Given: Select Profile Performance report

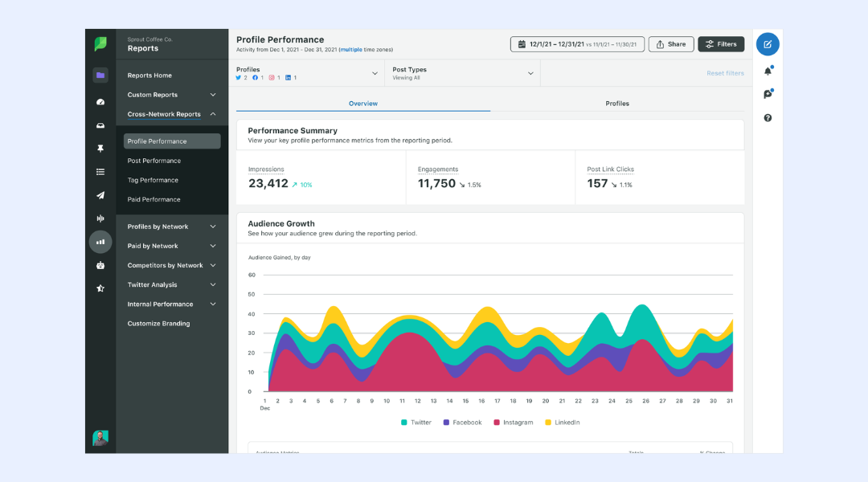Looking at the screenshot, I should 172,141.
